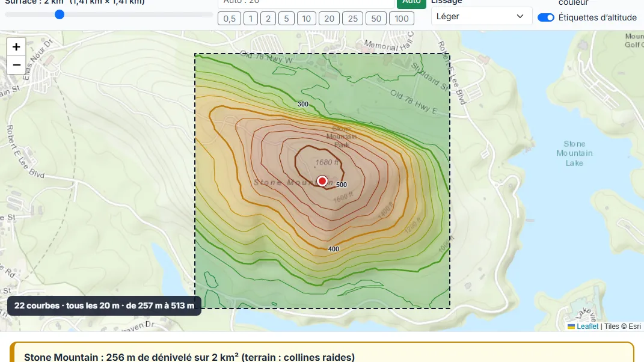Set contour interval to 100
The height and width of the screenshot is (362, 644).
pyautogui.click(x=402, y=19)
